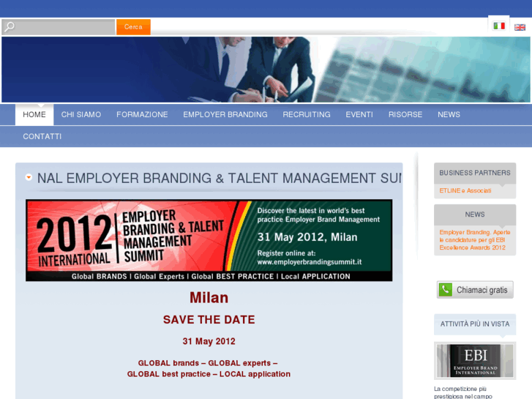
Task: Open the EVENTI menu
Action: 359,114
